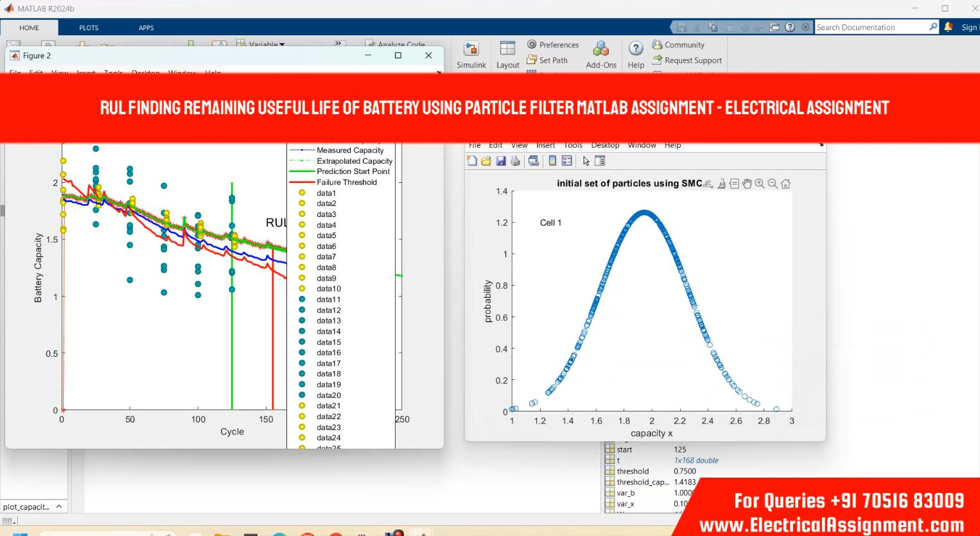Activate the Pan hand tool on axes

(x=747, y=184)
